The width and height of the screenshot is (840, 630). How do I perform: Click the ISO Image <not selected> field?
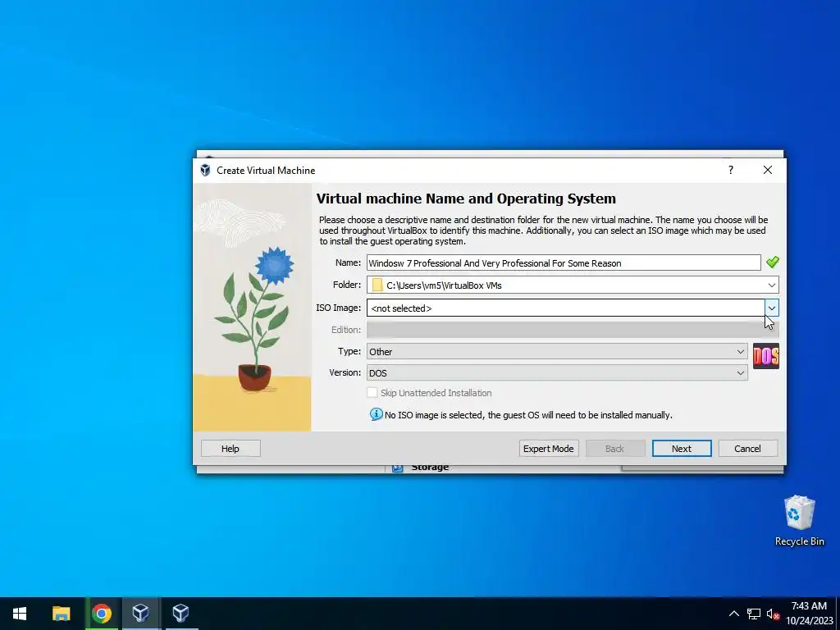[x=565, y=308]
